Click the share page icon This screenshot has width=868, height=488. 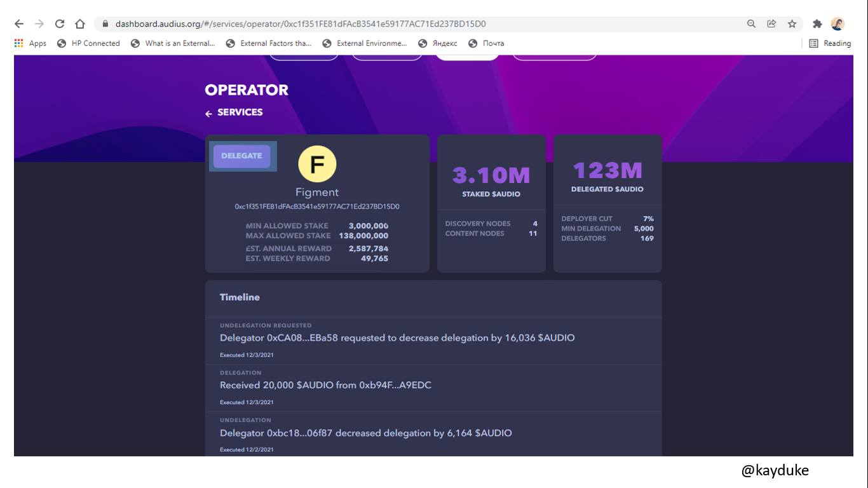tap(771, 24)
